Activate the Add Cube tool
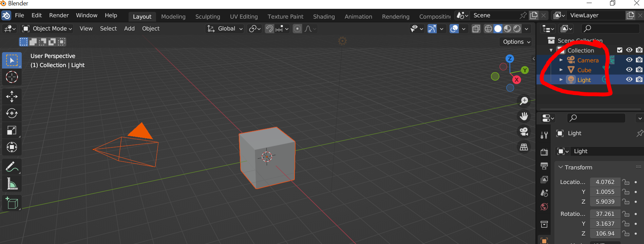Screen dimensions: 644x244 click(12, 203)
